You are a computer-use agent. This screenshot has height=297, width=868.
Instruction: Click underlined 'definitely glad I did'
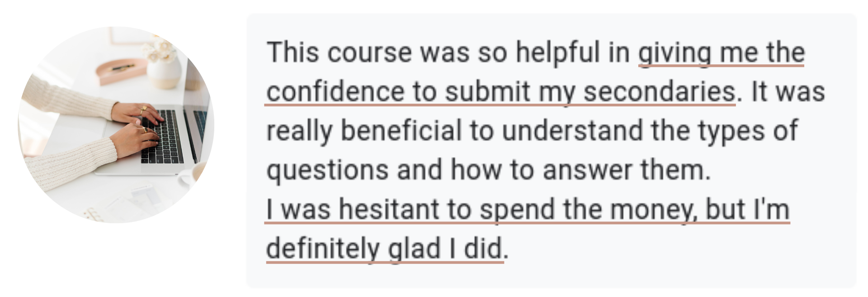(x=384, y=249)
